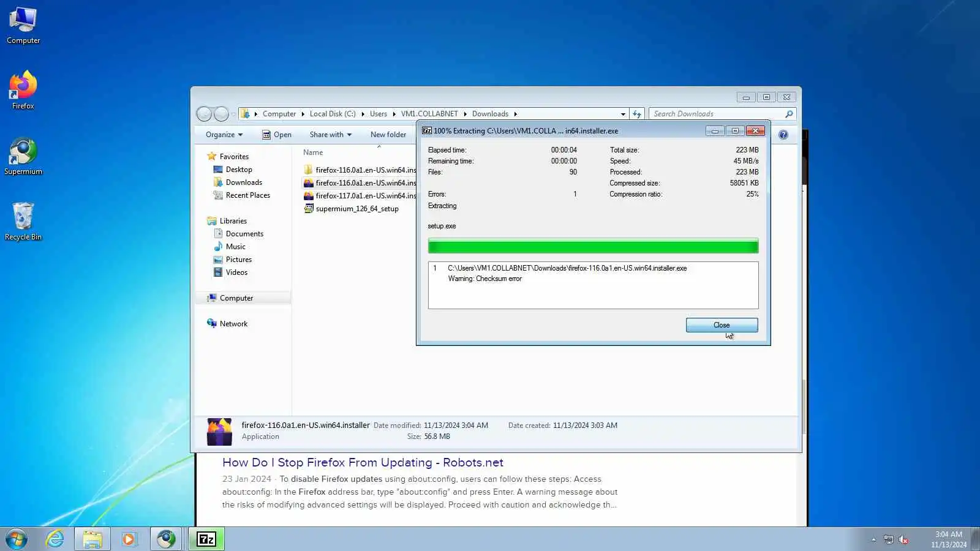The width and height of the screenshot is (980, 551).
Task: Click the clock and date in the taskbar
Action: (949, 539)
